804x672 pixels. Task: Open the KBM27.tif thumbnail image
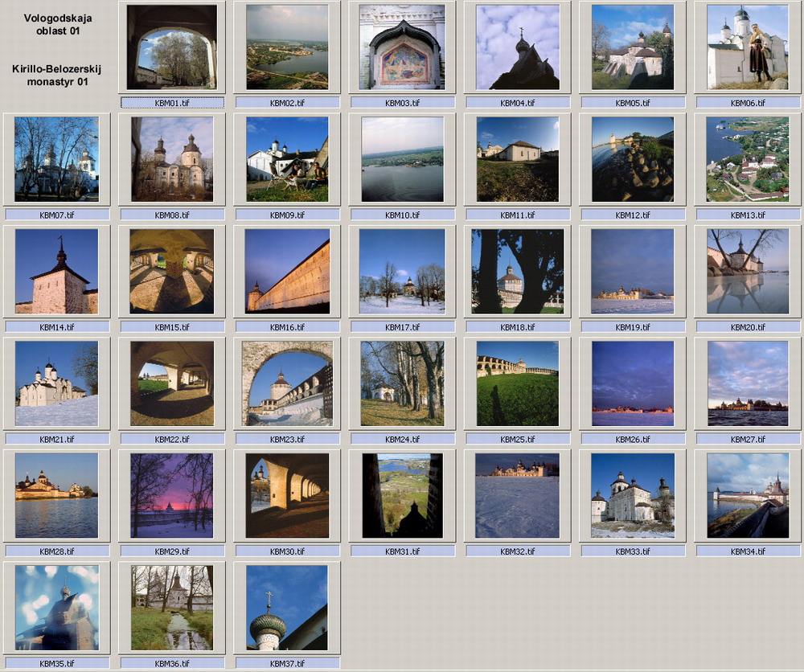click(748, 383)
